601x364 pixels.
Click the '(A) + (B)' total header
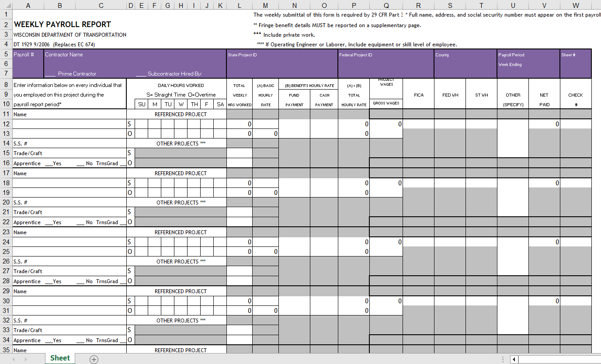tap(354, 85)
